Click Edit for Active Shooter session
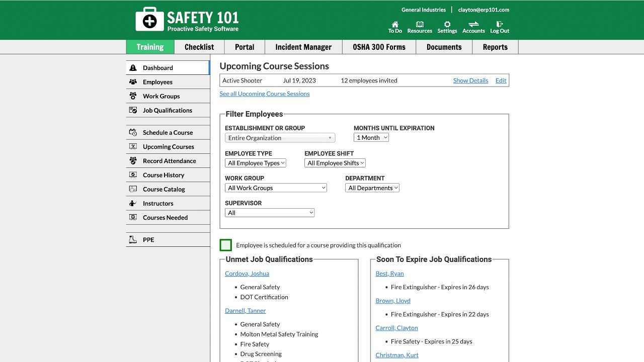Image resolution: width=644 pixels, height=362 pixels. click(x=501, y=80)
